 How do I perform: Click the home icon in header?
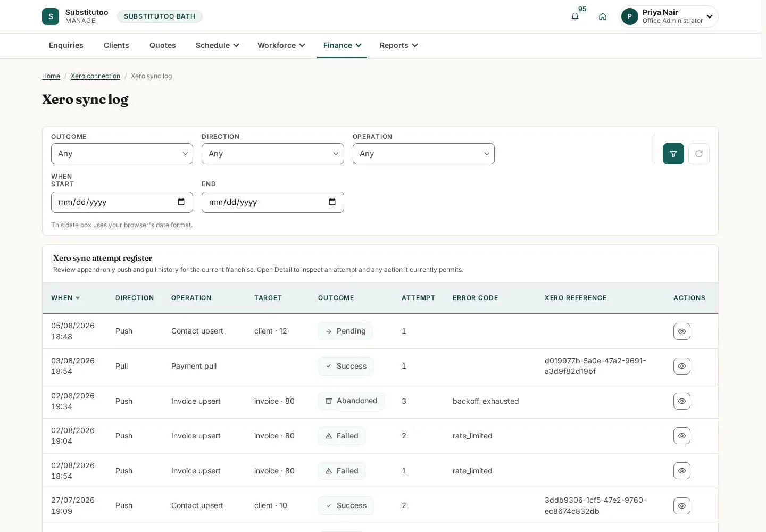[x=603, y=16]
